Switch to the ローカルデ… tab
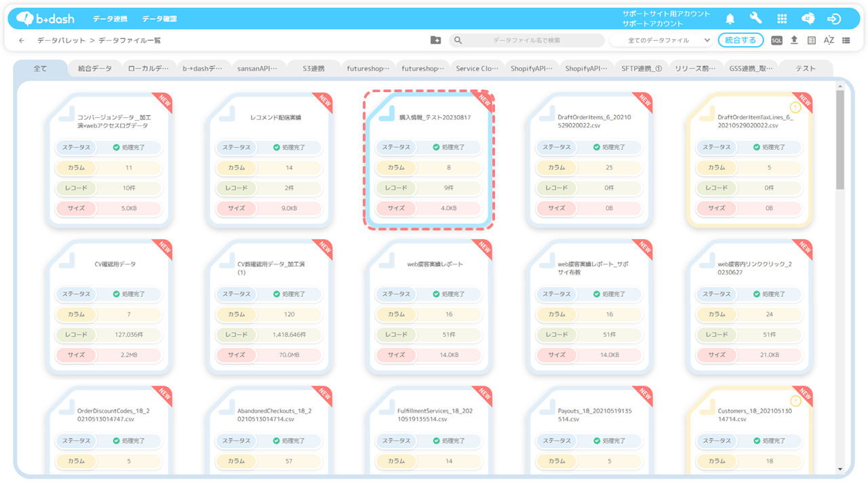The image size is (868, 488). coord(149,68)
